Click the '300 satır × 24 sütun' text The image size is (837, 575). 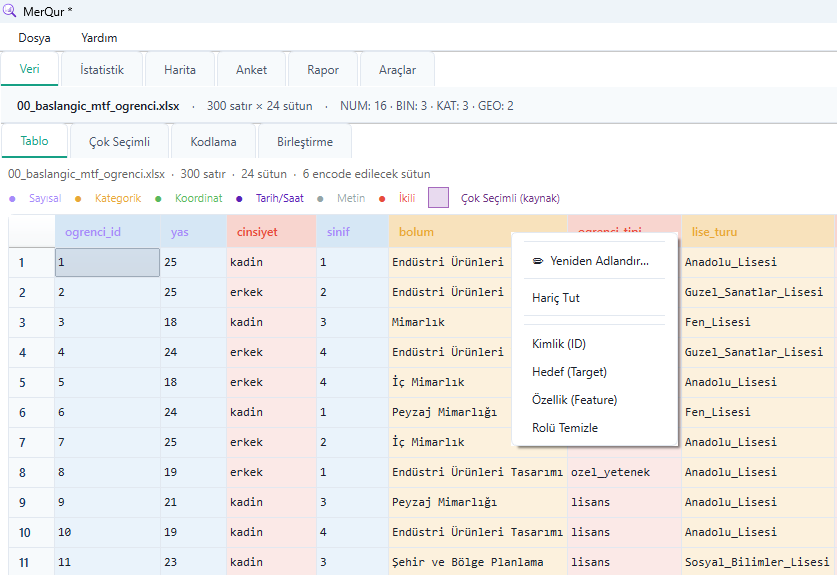pyautogui.click(x=259, y=106)
